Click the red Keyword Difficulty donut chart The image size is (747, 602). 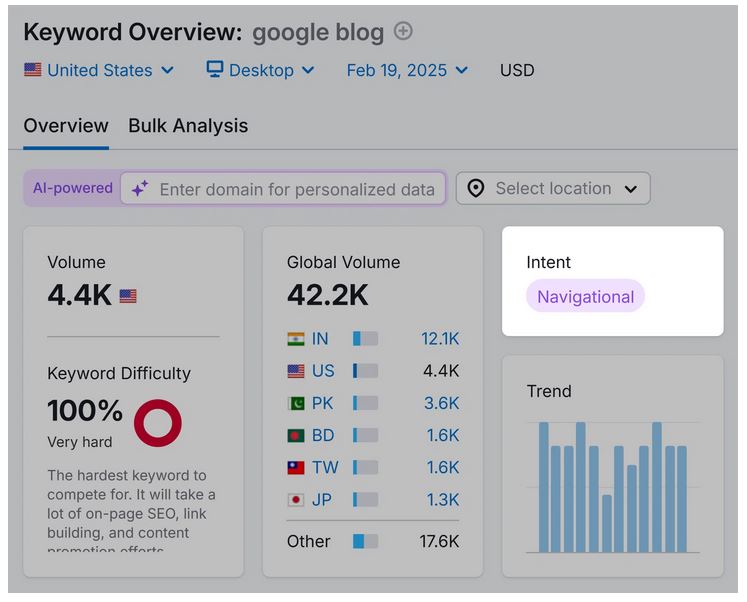pyautogui.click(x=158, y=423)
